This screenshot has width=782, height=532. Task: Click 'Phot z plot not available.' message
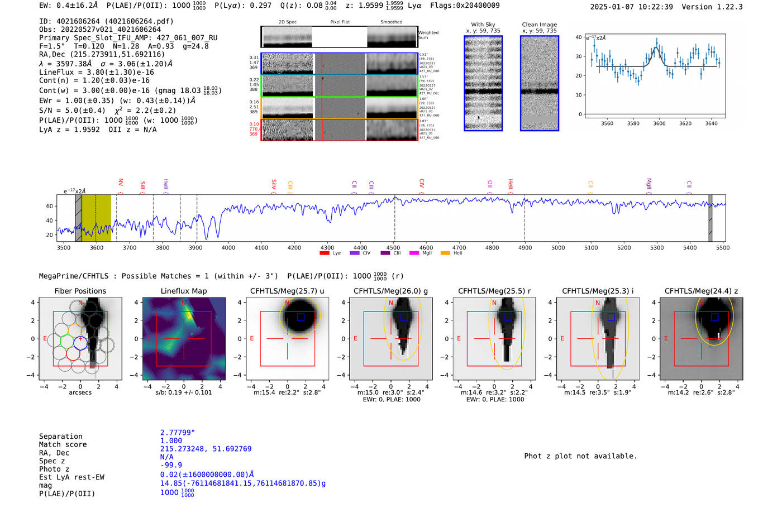[x=580, y=456]
